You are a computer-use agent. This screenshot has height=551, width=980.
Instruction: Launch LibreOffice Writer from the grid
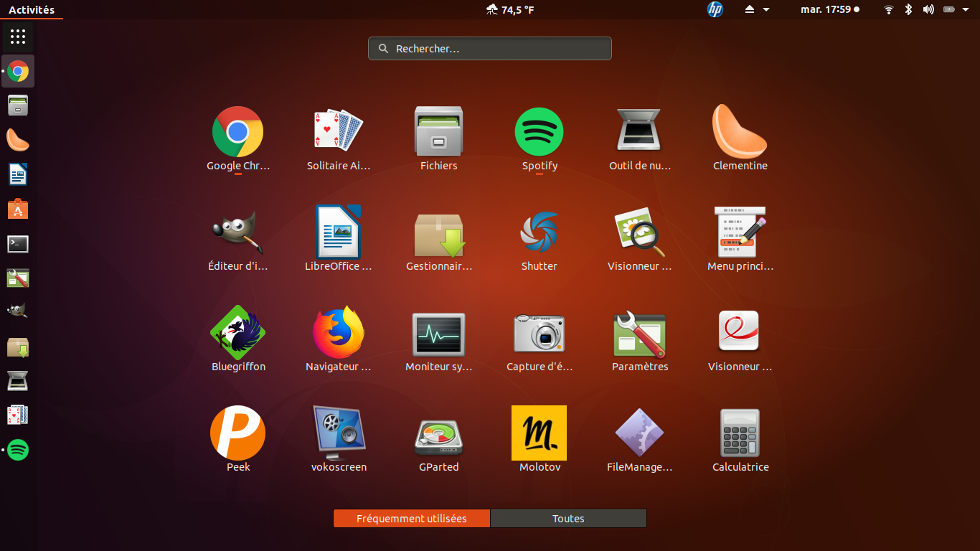(x=338, y=232)
